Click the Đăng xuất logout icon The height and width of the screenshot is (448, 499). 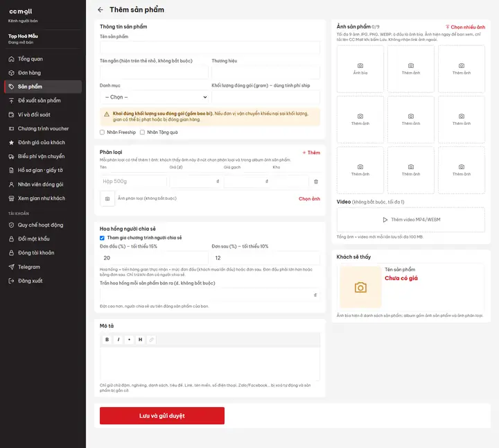coord(12,281)
